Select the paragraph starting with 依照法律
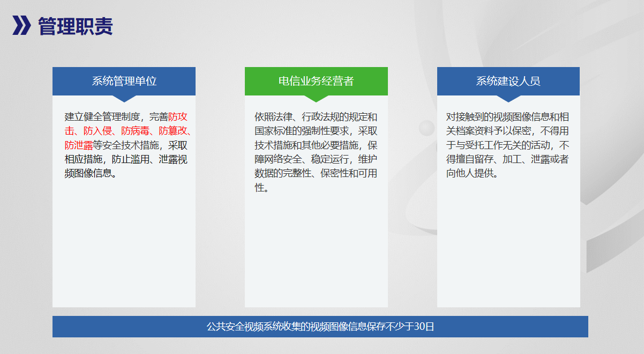The width and height of the screenshot is (644, 354). tap(316, 152)
